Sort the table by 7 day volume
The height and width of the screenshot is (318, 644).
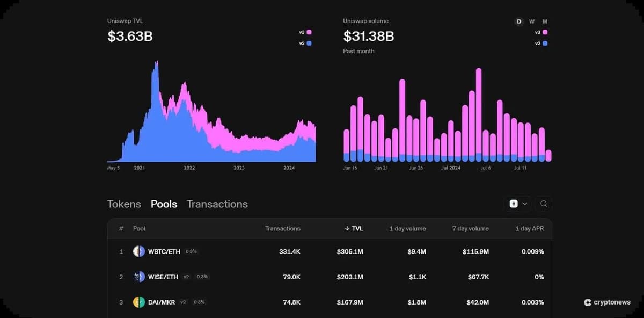point(470,228)
